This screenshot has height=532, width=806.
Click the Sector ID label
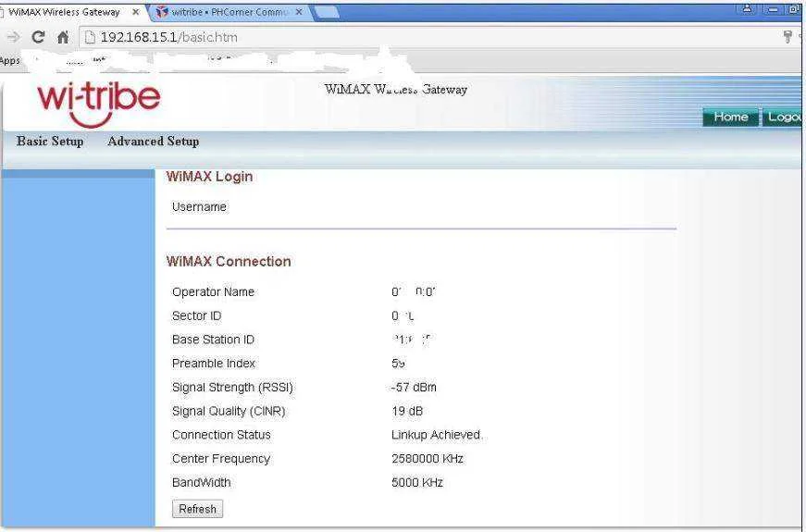pos(197,316)
